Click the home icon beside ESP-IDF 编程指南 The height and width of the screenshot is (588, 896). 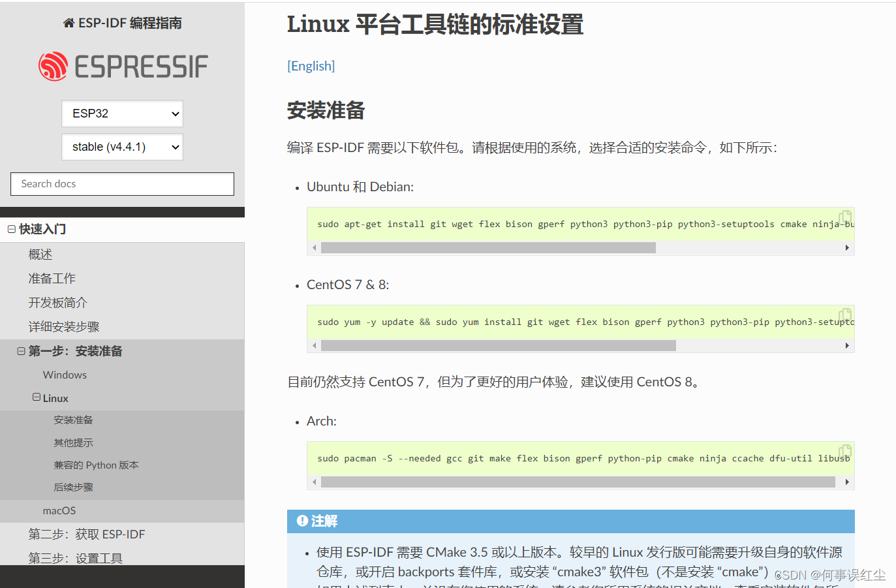click(x=69, y=23)
